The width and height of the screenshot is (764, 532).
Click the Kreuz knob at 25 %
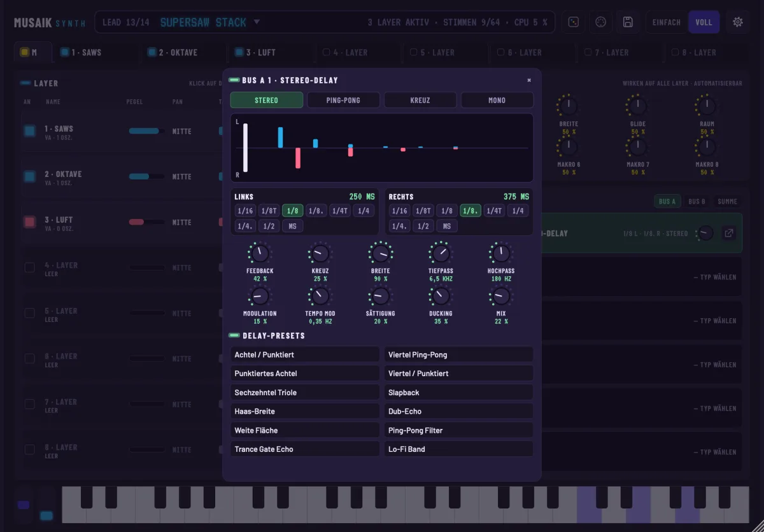(320, 253)
